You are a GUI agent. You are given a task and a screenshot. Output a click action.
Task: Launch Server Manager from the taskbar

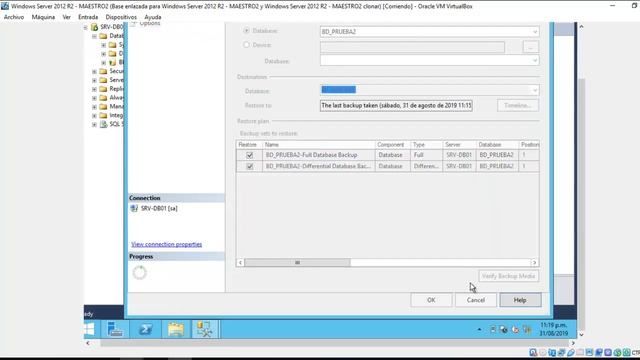[115, 329]
